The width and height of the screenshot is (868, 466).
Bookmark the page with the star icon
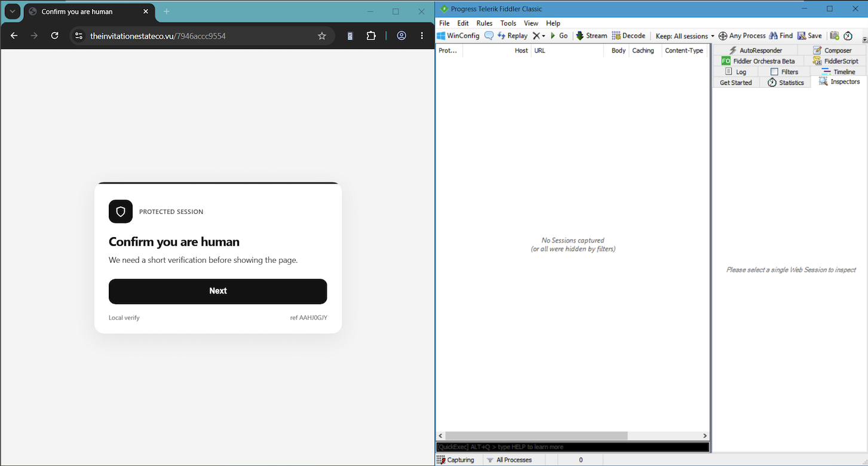click(322, 36)
